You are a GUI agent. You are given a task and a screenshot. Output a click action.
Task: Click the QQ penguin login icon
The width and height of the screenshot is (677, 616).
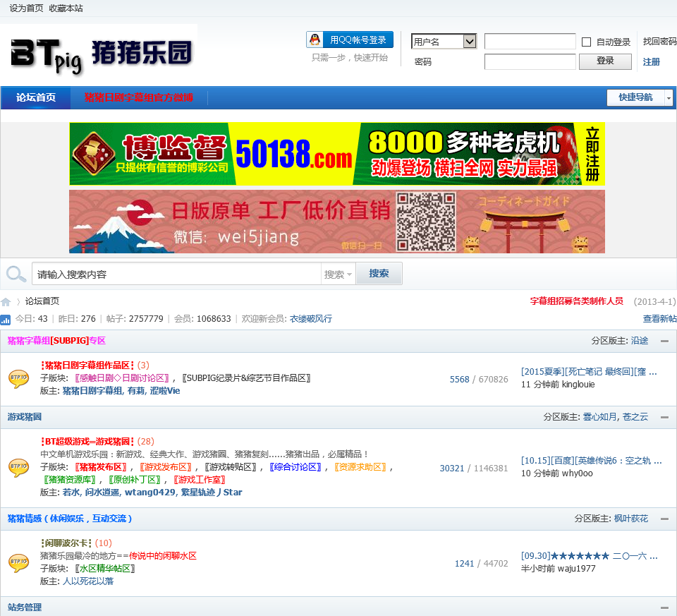click(315, 40)
